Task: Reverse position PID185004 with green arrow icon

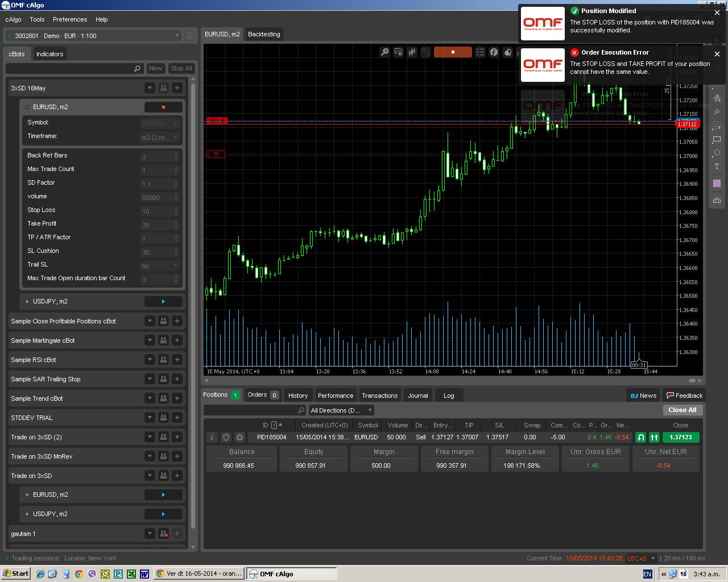Action: tap(640, 437)
